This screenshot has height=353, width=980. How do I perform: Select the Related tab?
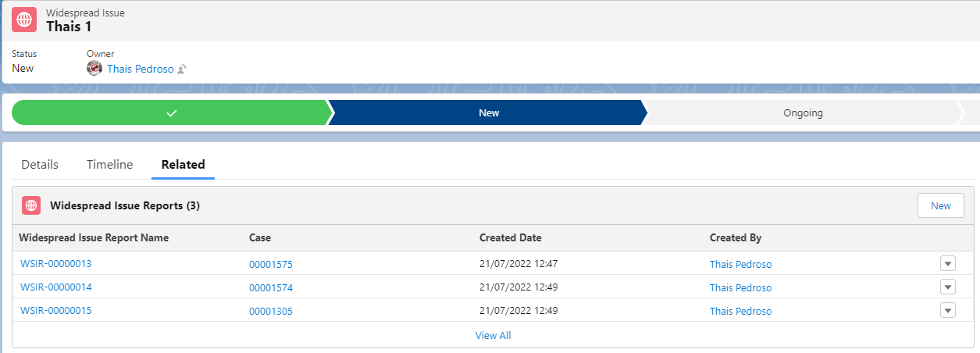[183, 165]
